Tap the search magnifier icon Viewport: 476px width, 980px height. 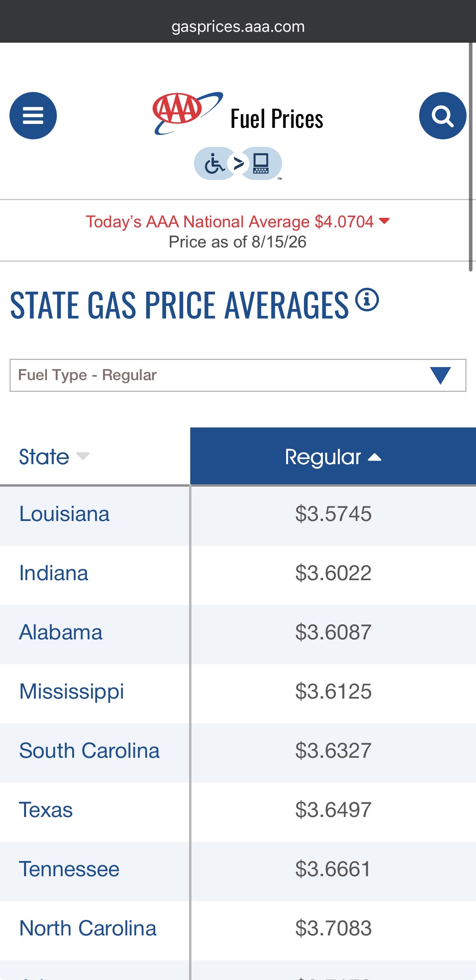[x=442, y=116]
